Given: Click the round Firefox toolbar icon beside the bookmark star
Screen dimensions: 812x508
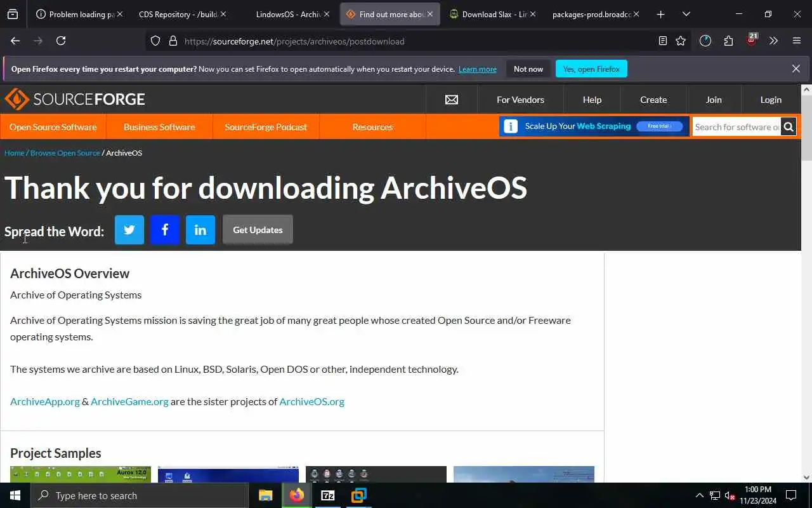Looking at the screenshot, I should [705, 41].
